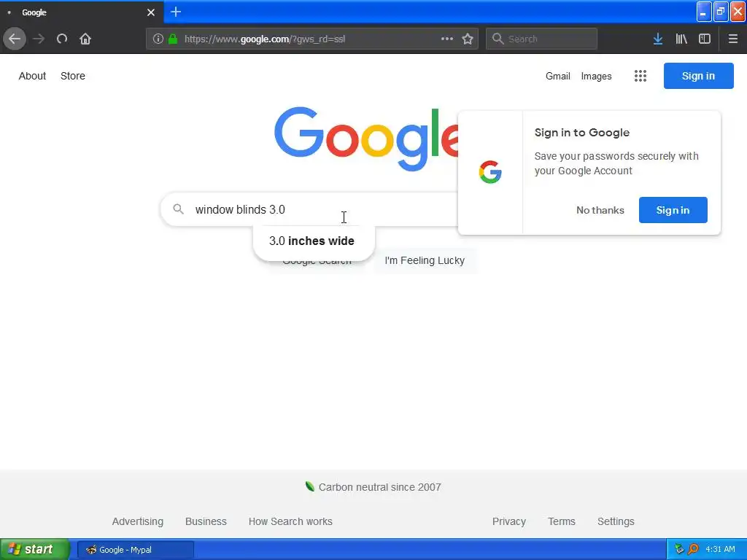Open the Windows start menu
Screen dimensions: 747x560
tap(34, 549)
